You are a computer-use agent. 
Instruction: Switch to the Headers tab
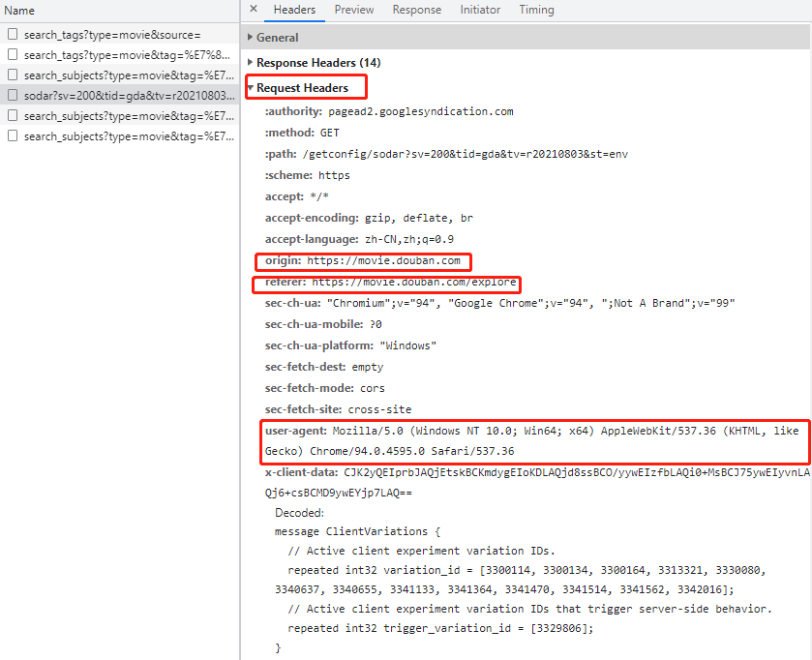(294, 10)
